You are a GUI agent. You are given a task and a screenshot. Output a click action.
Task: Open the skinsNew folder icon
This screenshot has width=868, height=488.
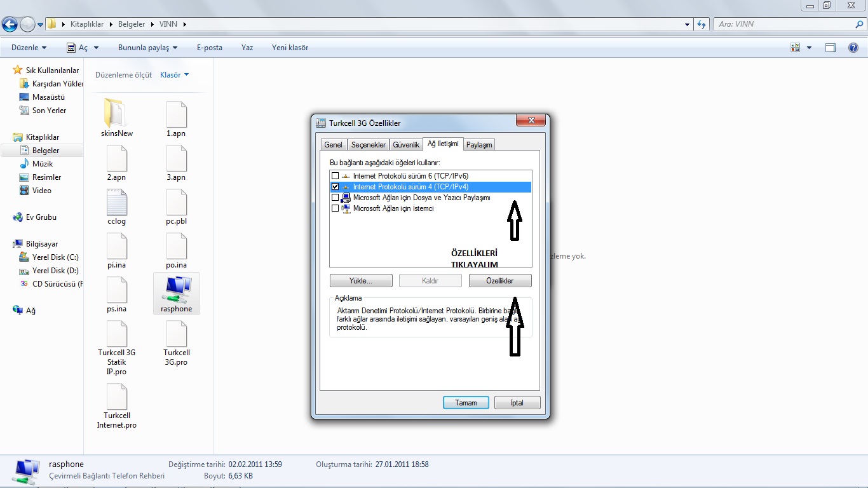[116, 113]
